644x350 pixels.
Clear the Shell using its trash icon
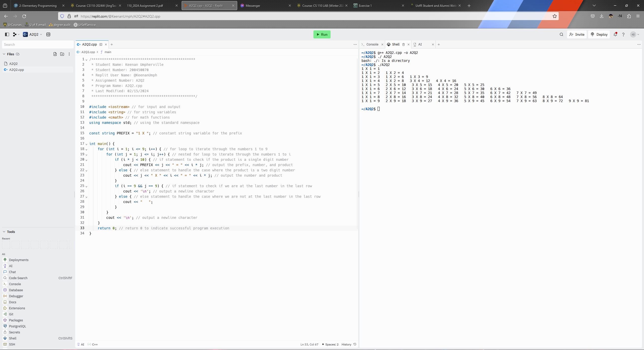coord(403,44)
